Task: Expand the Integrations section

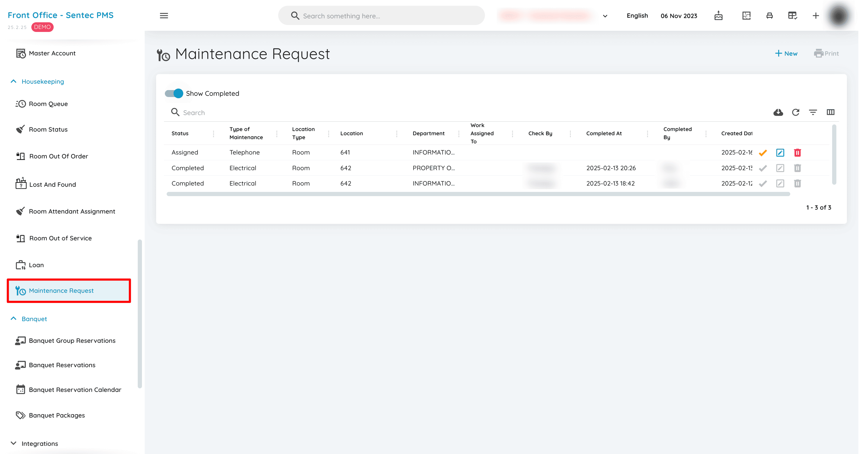Action: pyautogui.click(x=14, y=443)
